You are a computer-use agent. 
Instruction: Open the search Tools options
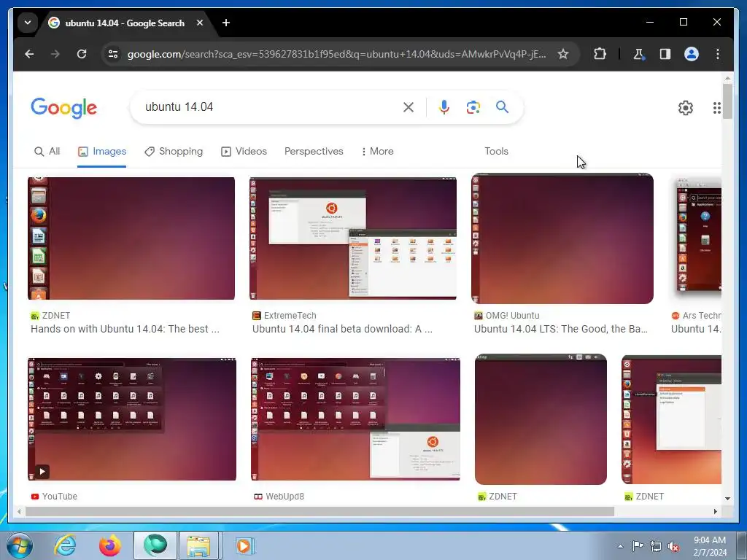coord(496,152)
